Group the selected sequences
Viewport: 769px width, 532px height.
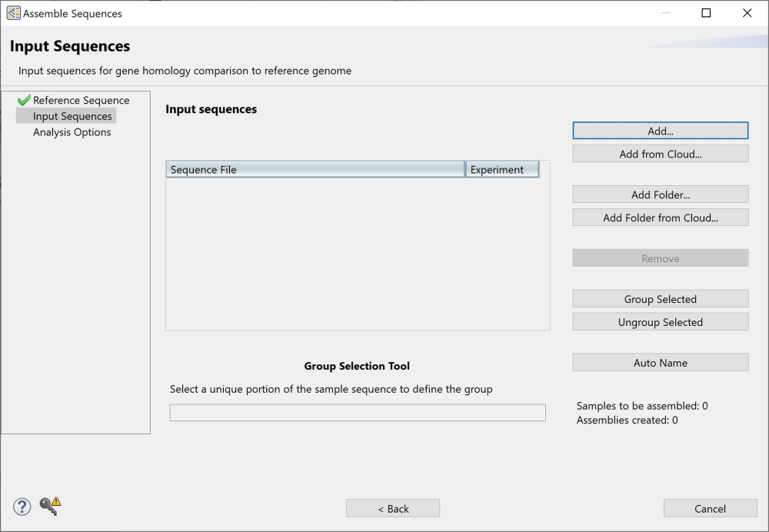pos(660,298)
